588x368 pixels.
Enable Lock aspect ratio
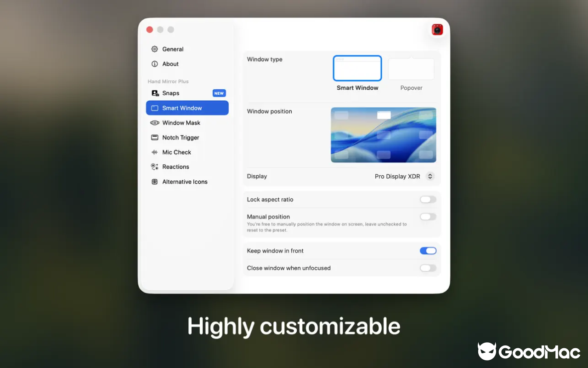(x=428, y=199)
